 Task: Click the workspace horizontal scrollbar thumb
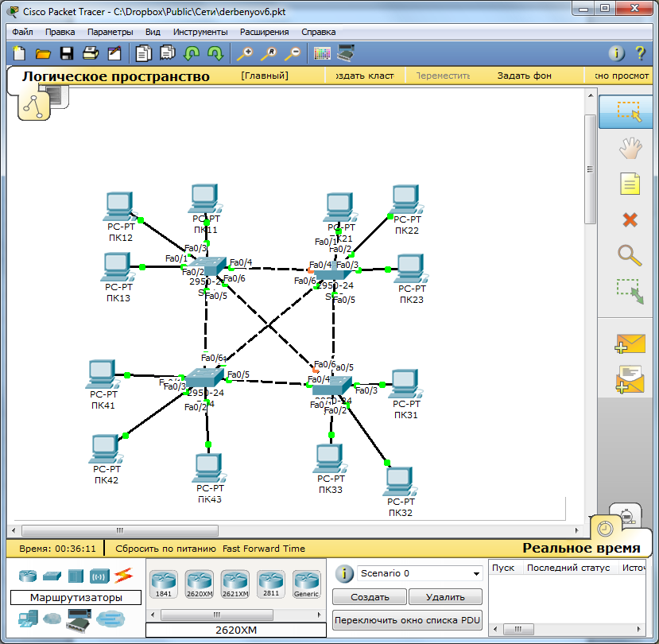[120, 530]
